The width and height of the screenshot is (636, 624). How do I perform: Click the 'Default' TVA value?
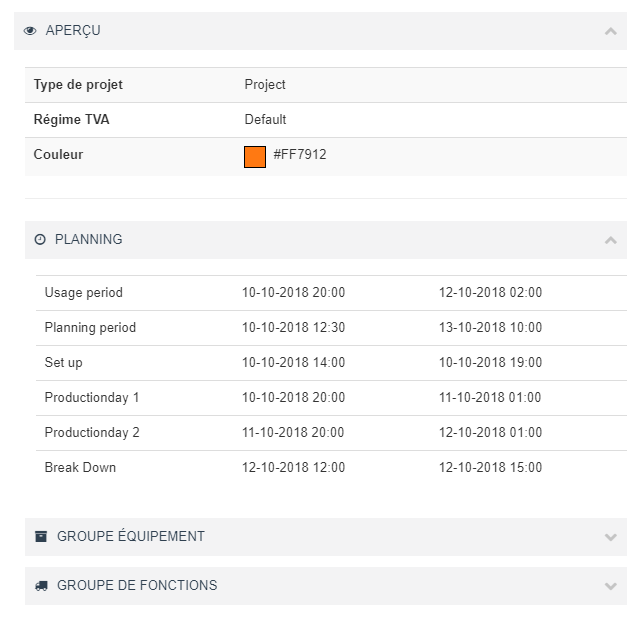pyautogui.click(x=265, y=120)
